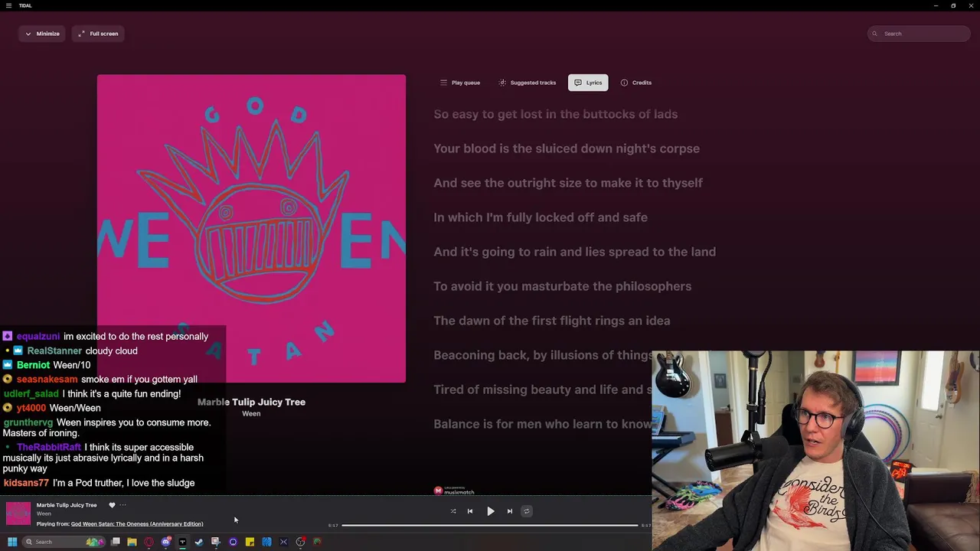Viewport: 980px width, 551px height.
Task: Open Opera browser from the taskbar
Action: click(149, 542)
